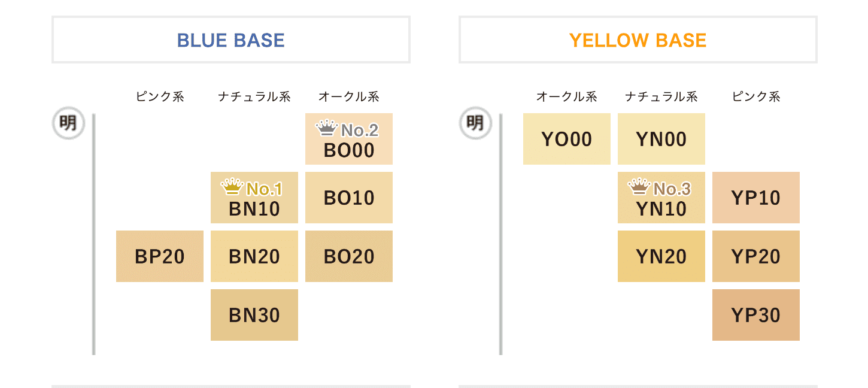Pick the YP30 darkest pink shade

[756, 315]
